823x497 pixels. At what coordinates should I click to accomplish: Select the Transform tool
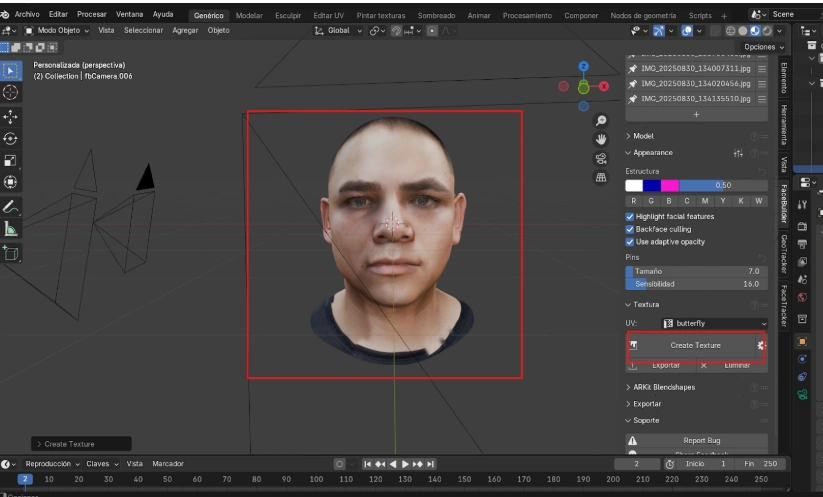tap(10, 182)
